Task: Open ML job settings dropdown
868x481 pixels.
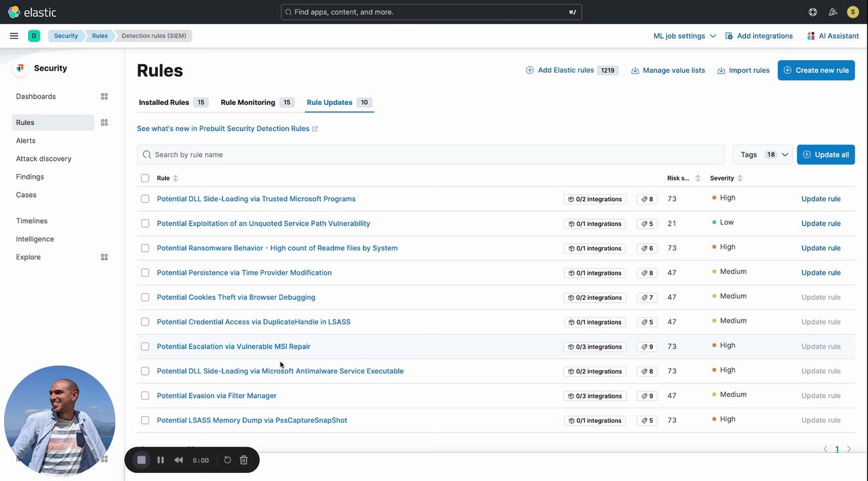Action: (x=684, y=36)
